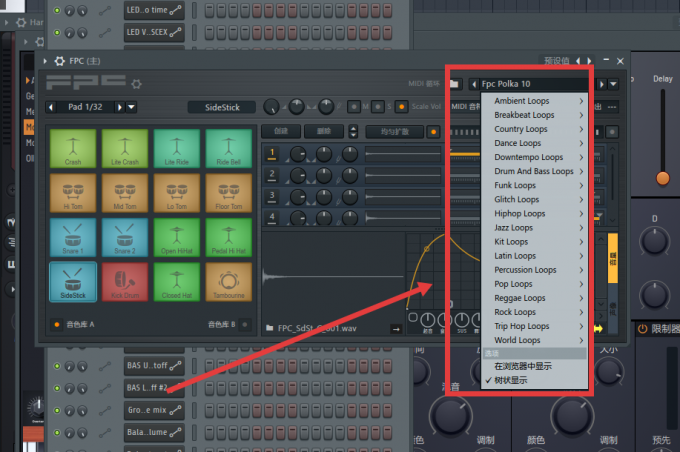
Task: Expand Country Loops submenu
Action: tap(534, 129)
